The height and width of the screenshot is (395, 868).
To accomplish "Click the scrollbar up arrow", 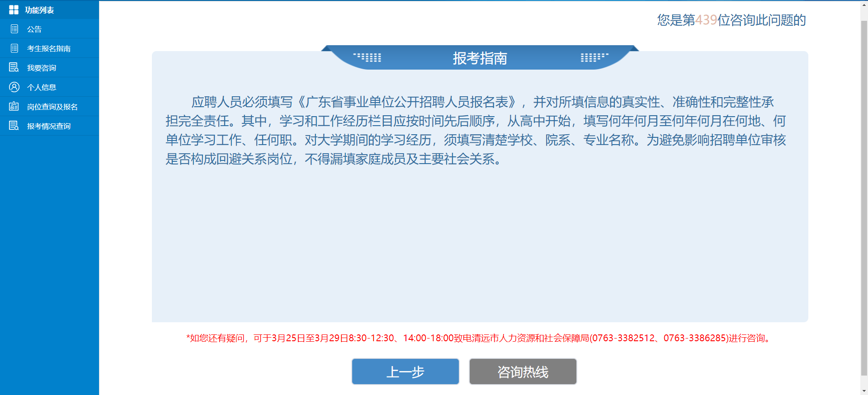I will coord(864,4).
